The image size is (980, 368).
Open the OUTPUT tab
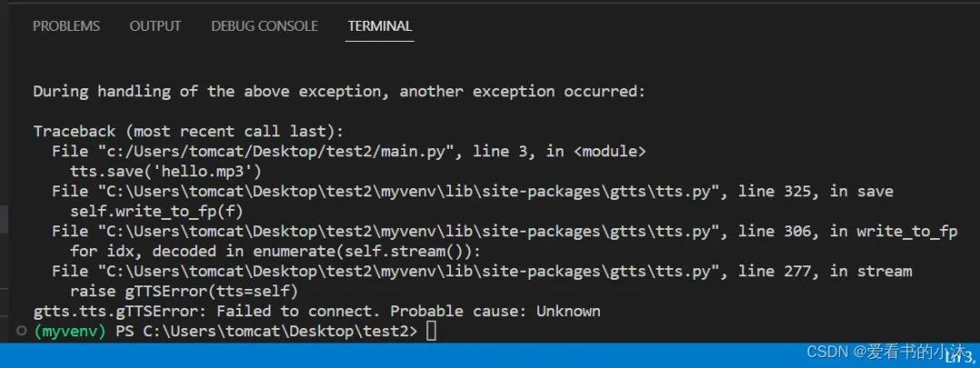click(x=155, y=26)
